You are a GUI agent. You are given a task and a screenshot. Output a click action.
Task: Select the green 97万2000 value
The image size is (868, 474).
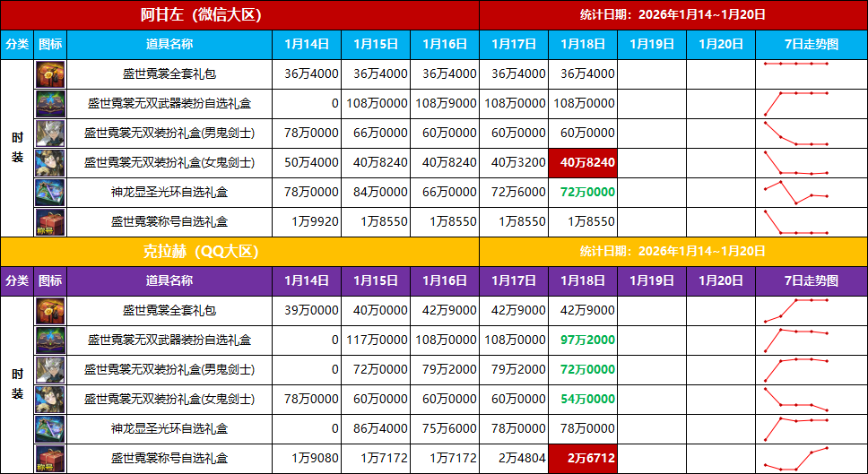(587, 340)
